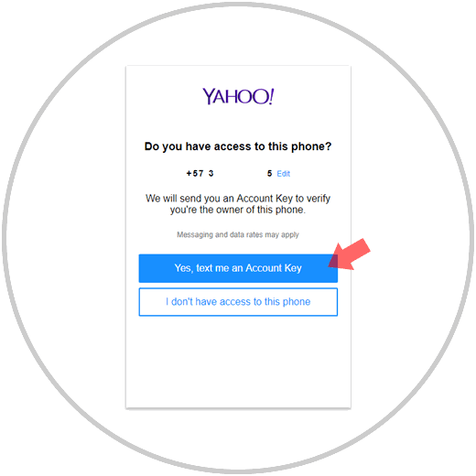Click the words Account Key in description sentence
Viewport: 476px width, 476px height.
pyautogui.click(x=265, y=199)
